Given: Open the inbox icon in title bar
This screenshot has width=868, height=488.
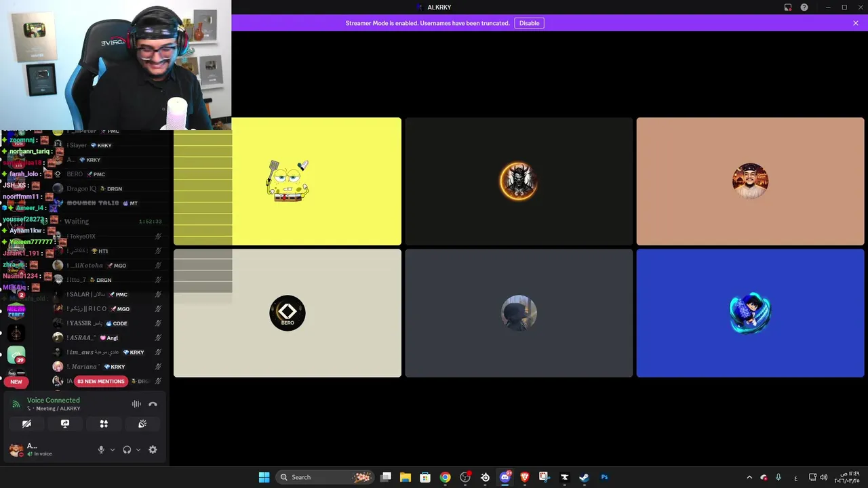Looking at the screenshot, I should coord(788,7).
